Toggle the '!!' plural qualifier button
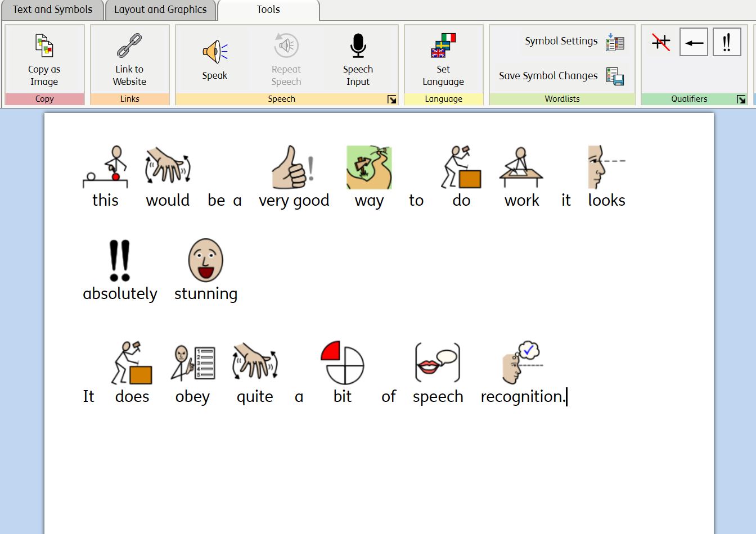 click(727, 42)
